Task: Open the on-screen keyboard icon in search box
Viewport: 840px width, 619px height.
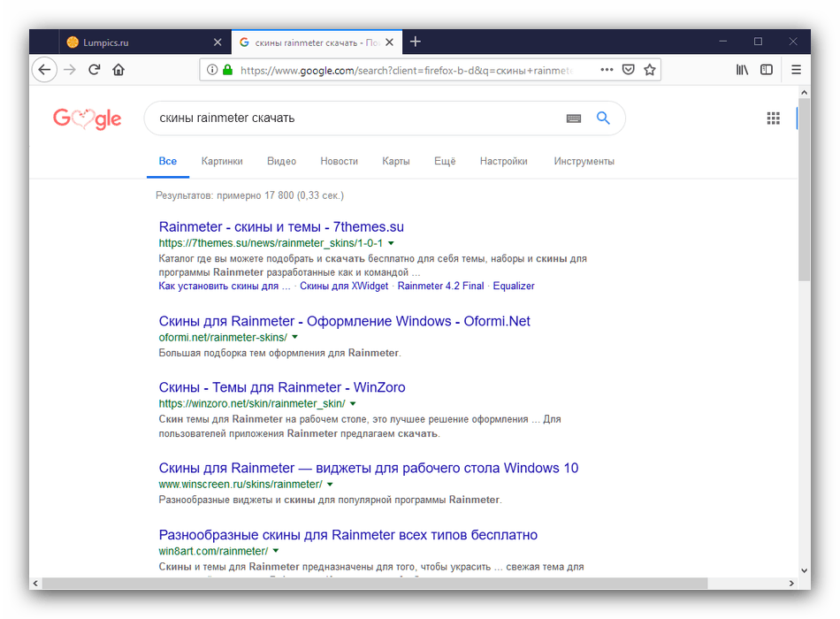Action: (574, 118)
